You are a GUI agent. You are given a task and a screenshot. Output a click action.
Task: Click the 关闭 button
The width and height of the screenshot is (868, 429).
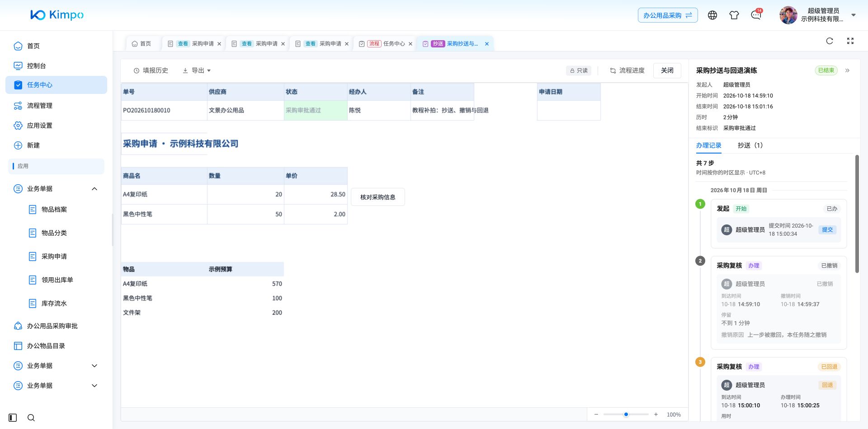click(x=667, y=70)
